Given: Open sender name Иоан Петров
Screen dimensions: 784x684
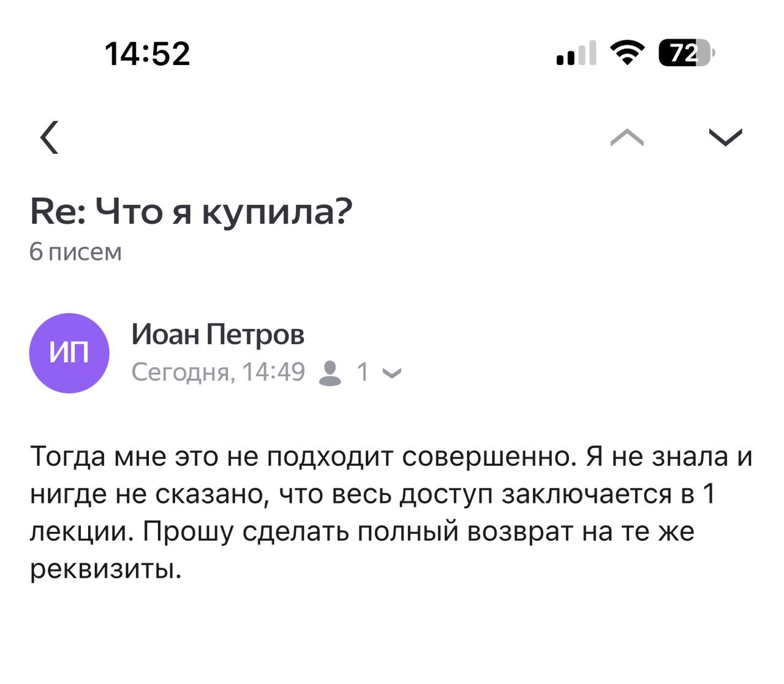Looking at the screenshot, I should (217, 335).
